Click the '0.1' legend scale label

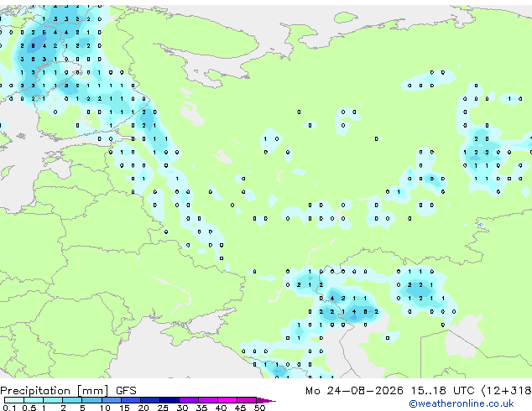tap(9, 408)
